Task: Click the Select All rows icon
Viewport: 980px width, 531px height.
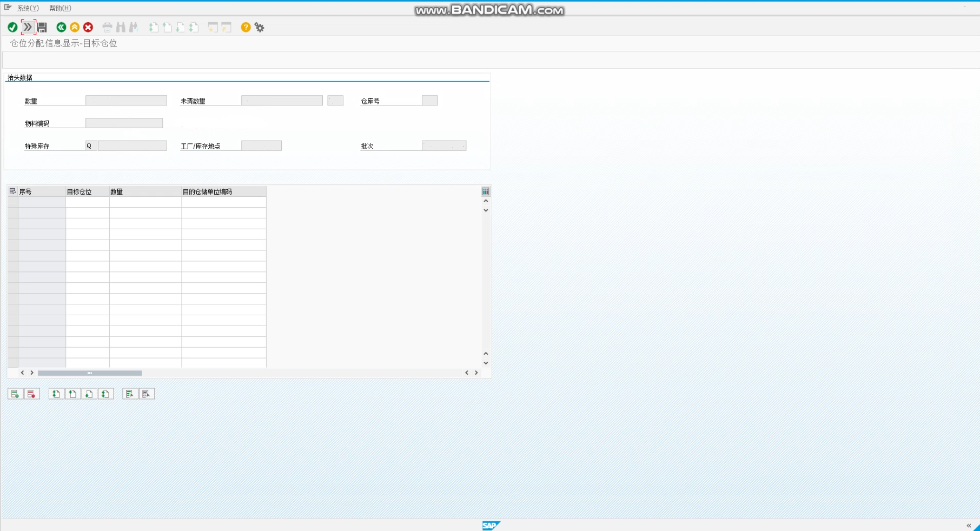Action: click(130, 394)
